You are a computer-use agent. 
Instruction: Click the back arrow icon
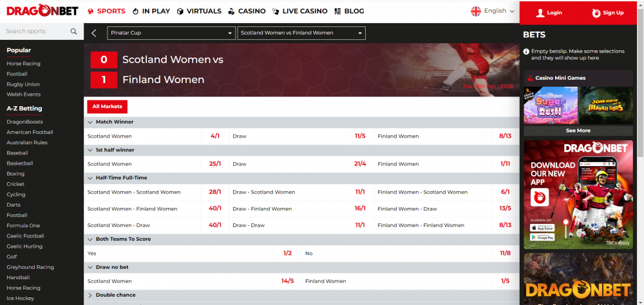point(94,33)
